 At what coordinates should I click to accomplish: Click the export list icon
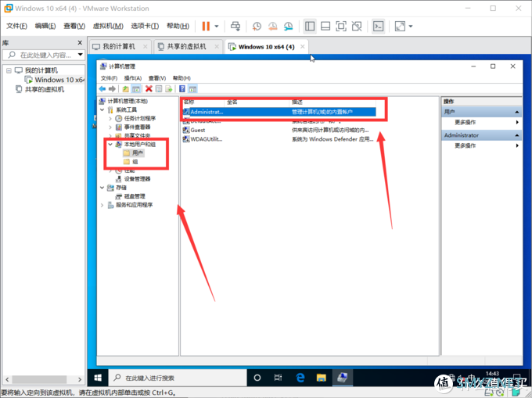[x=169, y=89]
